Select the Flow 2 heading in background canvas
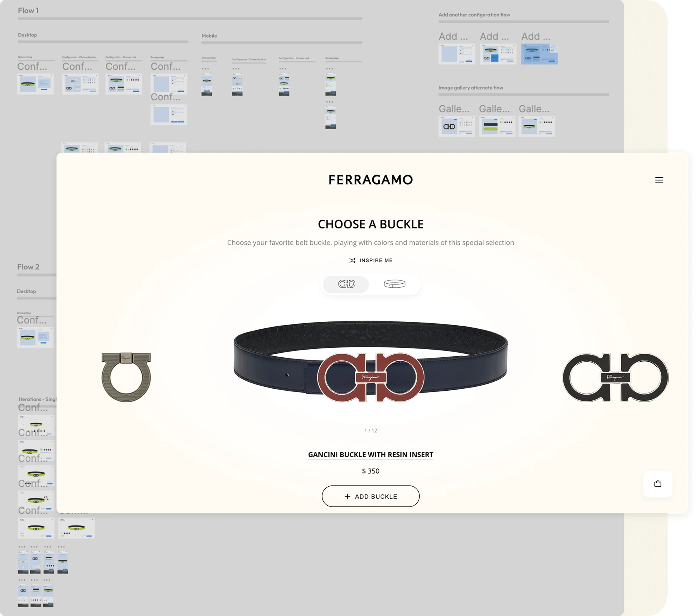This screenshot has width=697, height=616. tap(28, 267)
